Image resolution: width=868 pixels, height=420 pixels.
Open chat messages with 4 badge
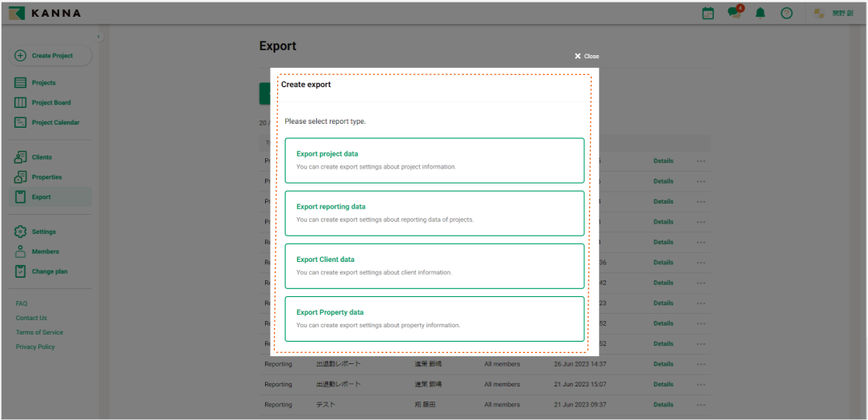click(734, 14)
